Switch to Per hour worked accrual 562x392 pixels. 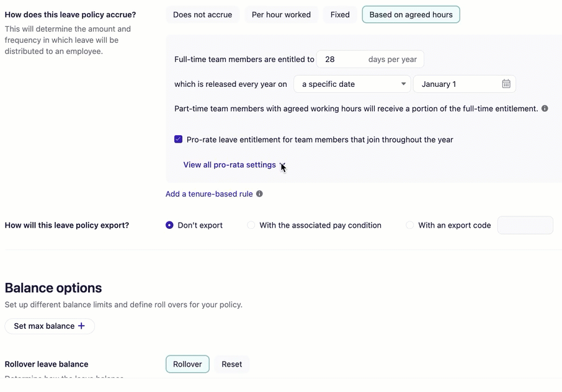pyautogui.click(x=281, y=15)
